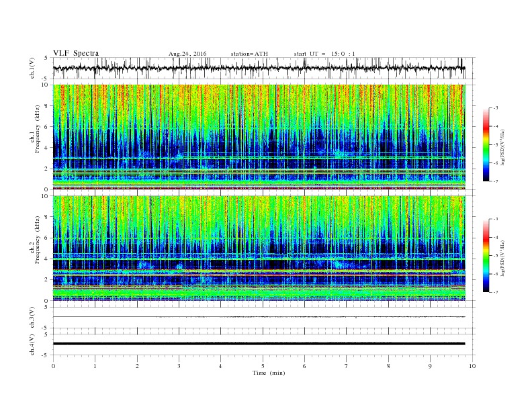532x411 pixels.
Task: Click the time axis tick label "7"
Action: coord(347,366)
